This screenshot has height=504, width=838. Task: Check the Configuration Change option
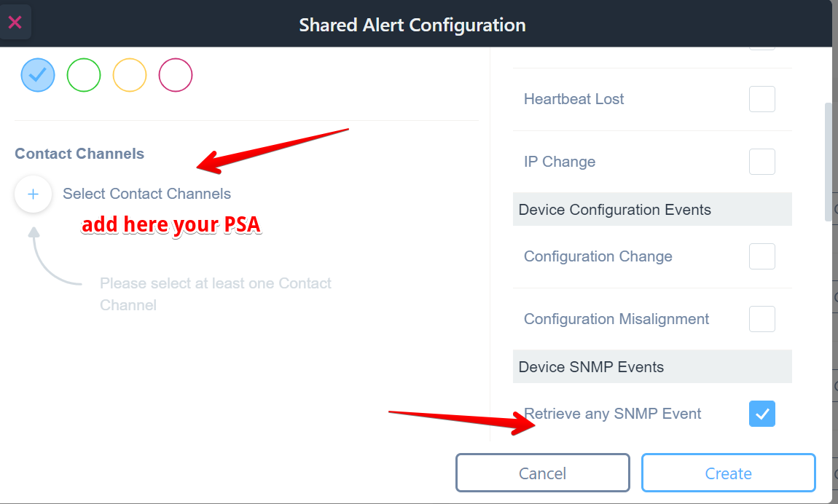(x=761, y=256)
